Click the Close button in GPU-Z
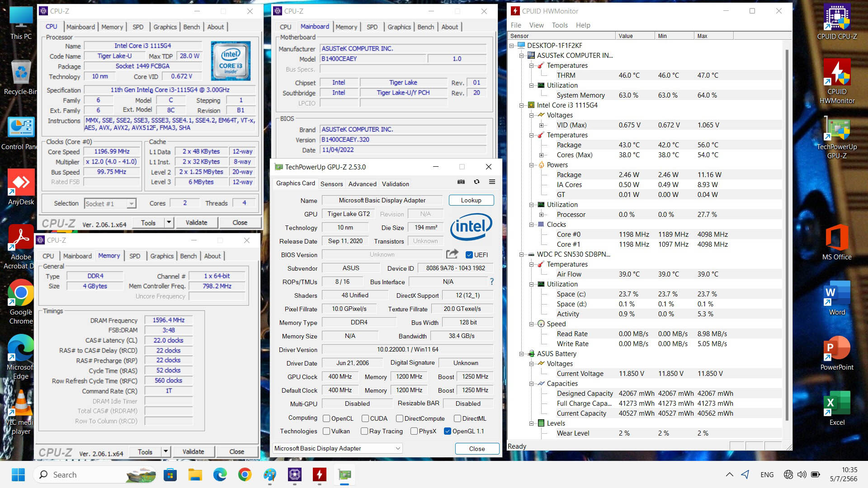This screenshot has height=488, width=868. (x=477, y=449)
